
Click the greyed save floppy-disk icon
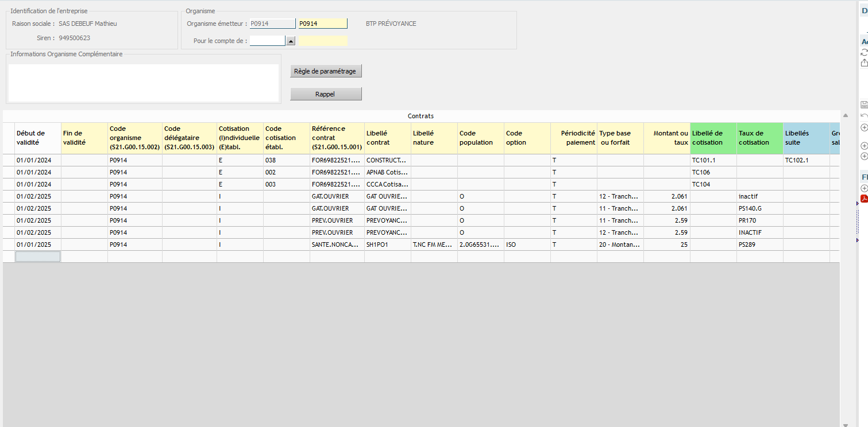point(864,104)
